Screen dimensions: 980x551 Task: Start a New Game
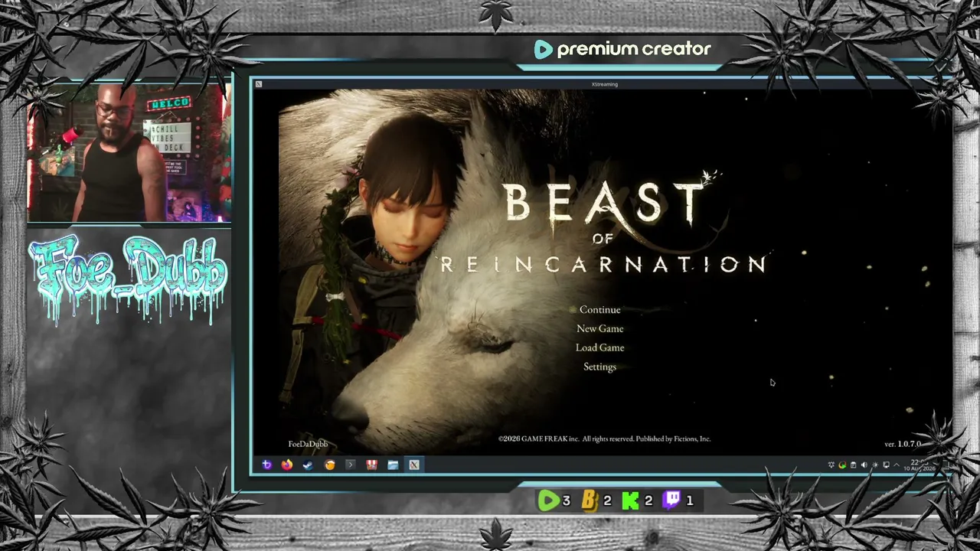(x=599, y=328)
